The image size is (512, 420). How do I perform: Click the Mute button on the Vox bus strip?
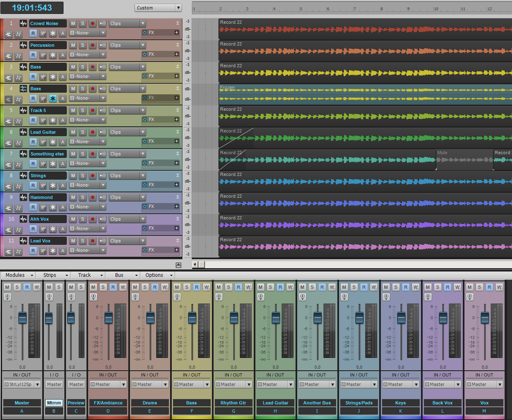(x=470, y=287)
